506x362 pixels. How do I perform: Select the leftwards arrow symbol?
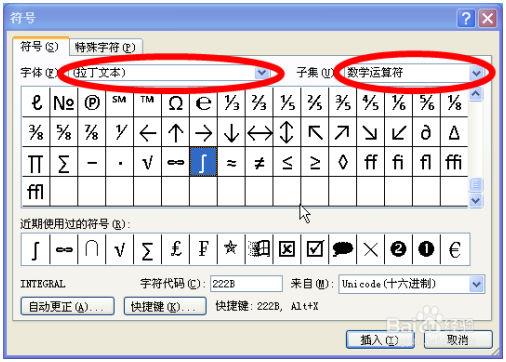coord(147,132)
